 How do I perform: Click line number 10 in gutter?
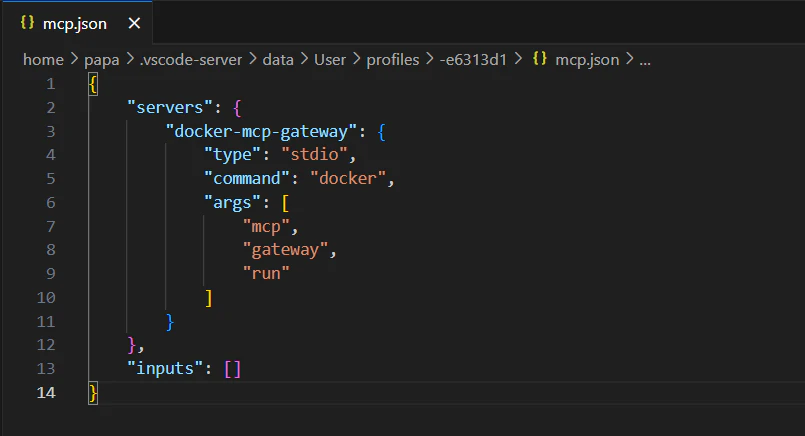46,298
